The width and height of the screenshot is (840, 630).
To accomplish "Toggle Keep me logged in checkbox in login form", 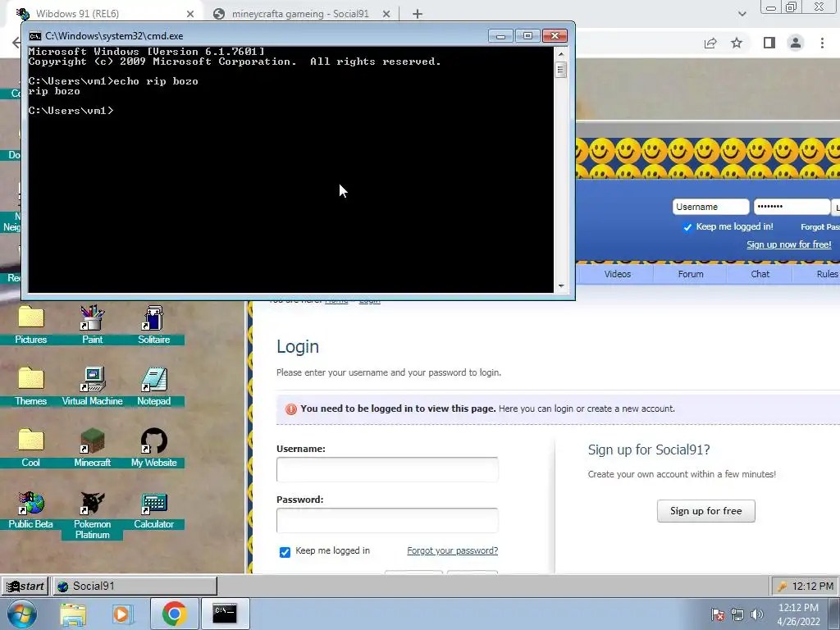I will [285, 552].
